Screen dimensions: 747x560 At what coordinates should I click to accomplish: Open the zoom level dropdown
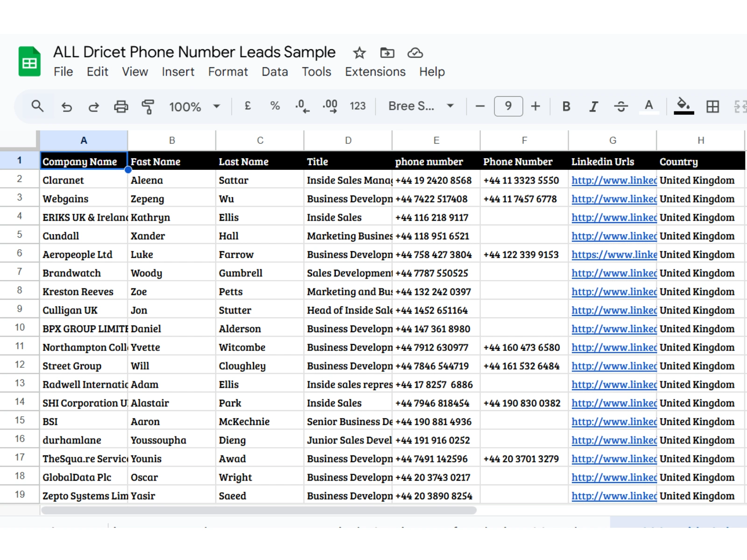pyautogui.click(x=194, y=107)
